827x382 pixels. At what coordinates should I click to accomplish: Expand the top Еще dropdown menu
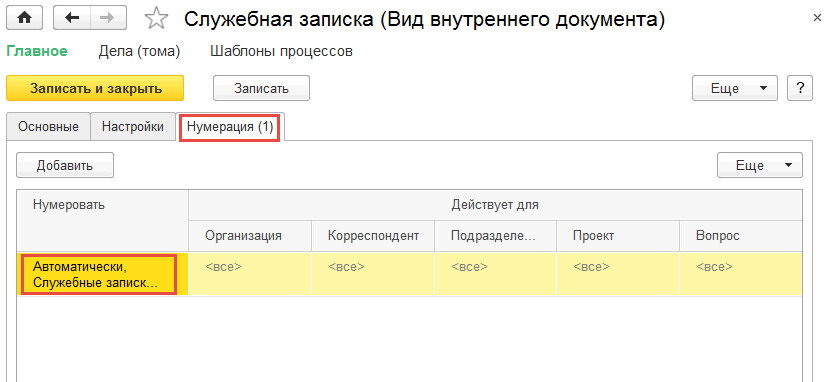tap(735, 88)
